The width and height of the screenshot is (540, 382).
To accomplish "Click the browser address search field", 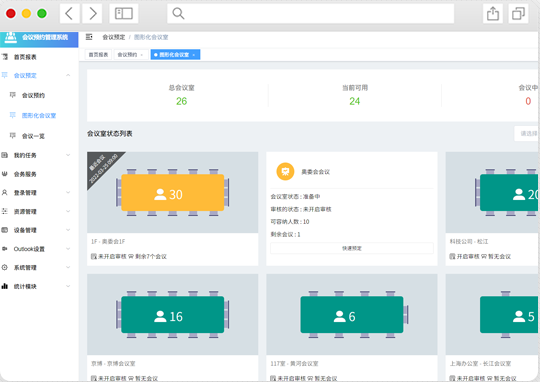I will pyautogui.click(x=310, y=14).
